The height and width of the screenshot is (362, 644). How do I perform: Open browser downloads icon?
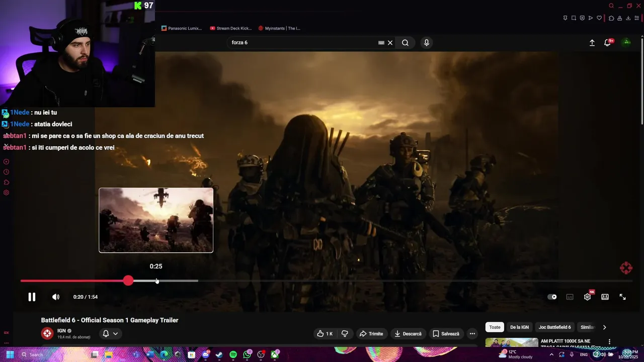tap(628, 18)
